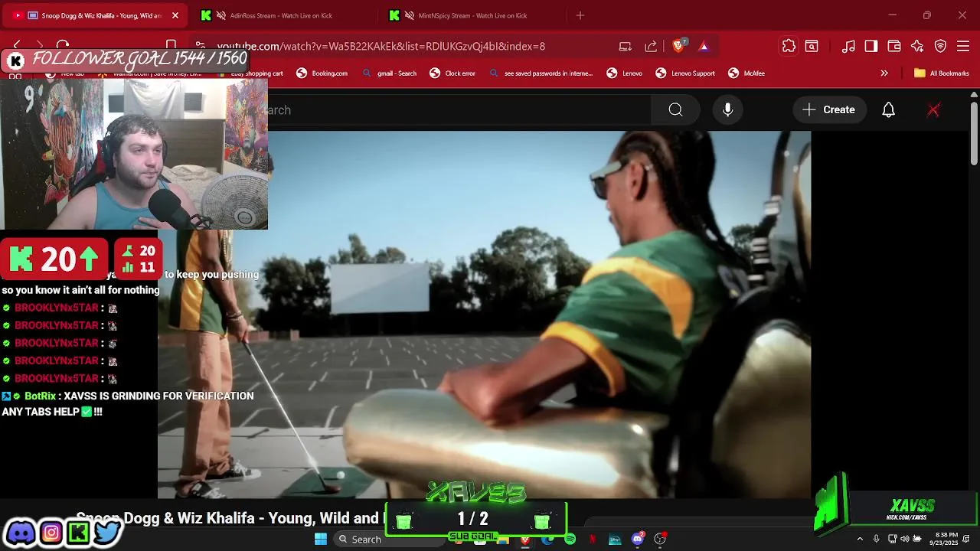
Task: Open the Brave Wallet icon
Action: click(893, 46)
